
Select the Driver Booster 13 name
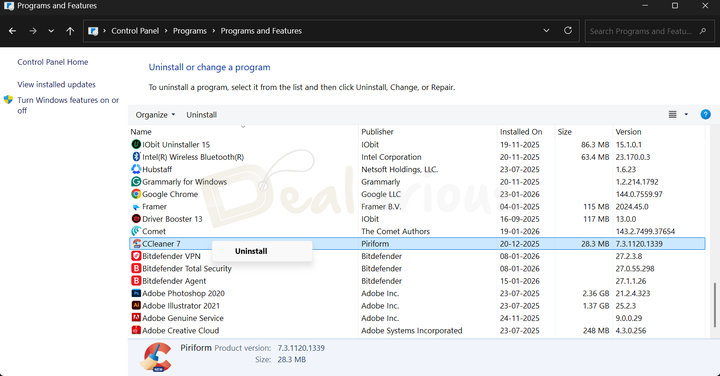[172, 219]
